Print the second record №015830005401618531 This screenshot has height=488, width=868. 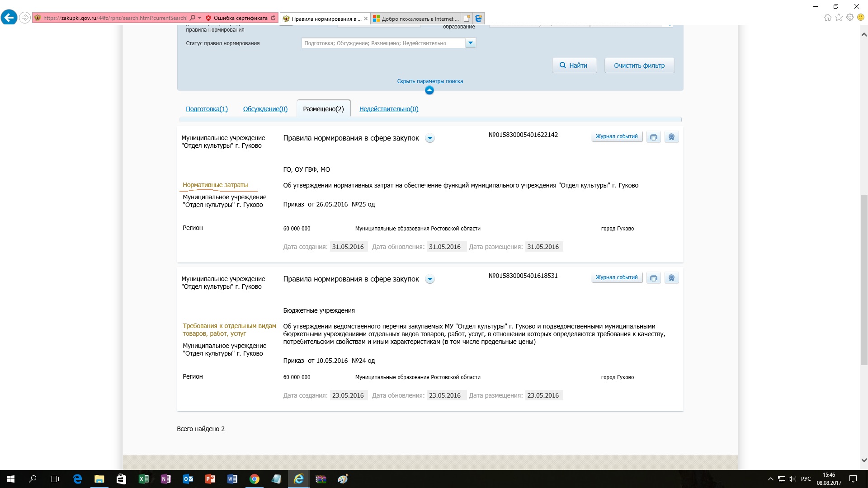tap(653, 278)
